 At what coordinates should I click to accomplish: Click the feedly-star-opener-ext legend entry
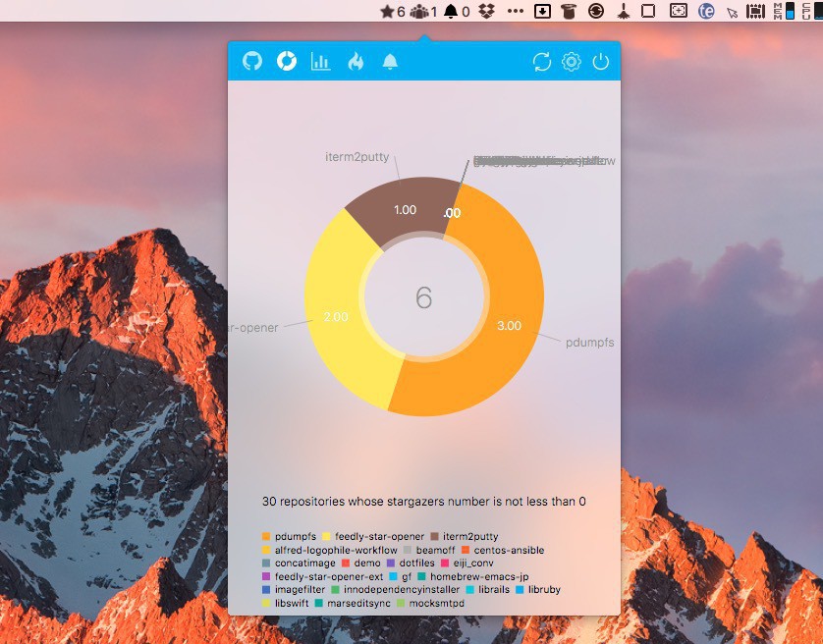[x=322, y=576]
